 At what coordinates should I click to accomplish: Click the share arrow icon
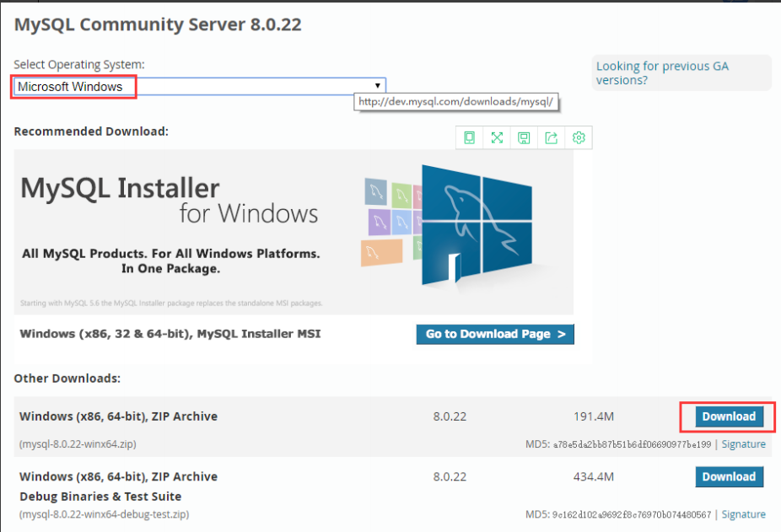(552, 138)
